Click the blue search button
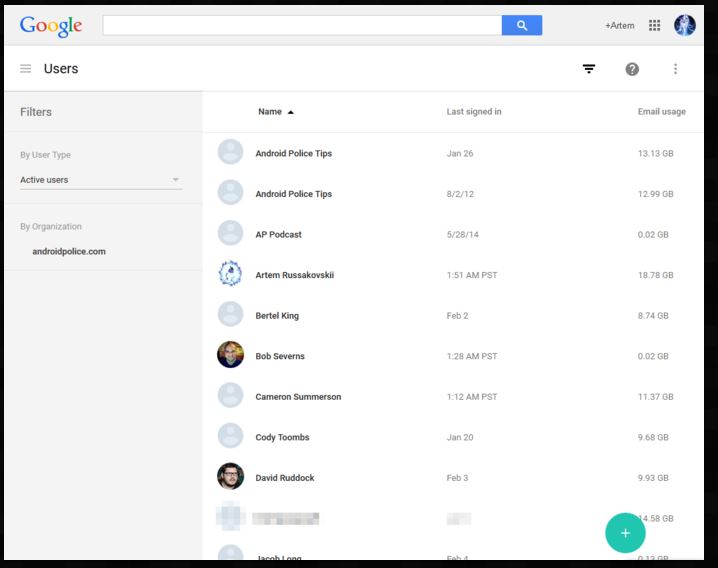Viewport: 718px width, 568px height. pyautogui.click(x=521, y=26)
